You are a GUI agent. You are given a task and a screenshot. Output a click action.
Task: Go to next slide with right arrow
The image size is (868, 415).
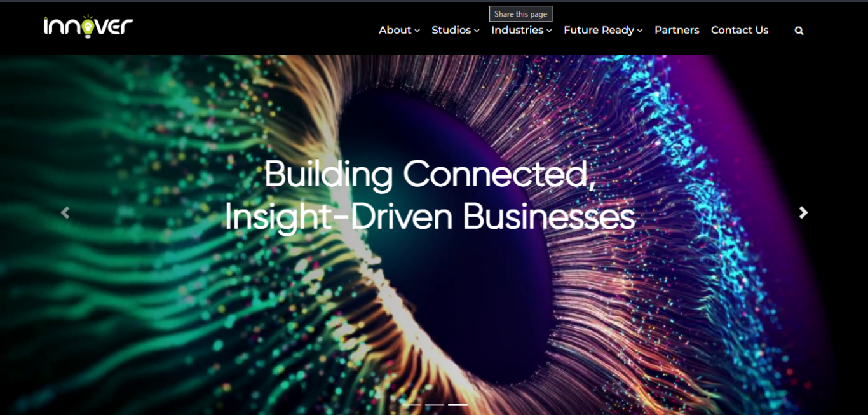click(803, 212)
